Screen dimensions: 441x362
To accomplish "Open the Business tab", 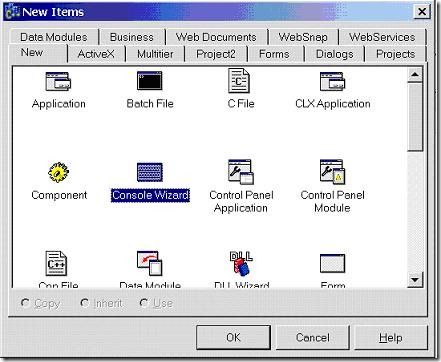I will pos(132,37).
